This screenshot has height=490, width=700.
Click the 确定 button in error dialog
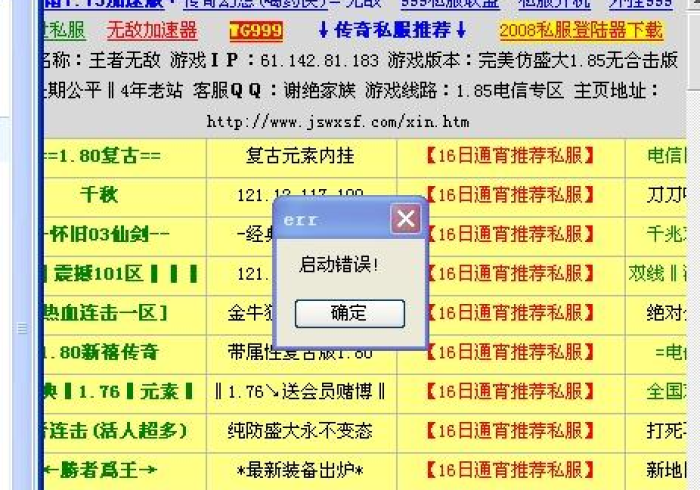(349, 313)
